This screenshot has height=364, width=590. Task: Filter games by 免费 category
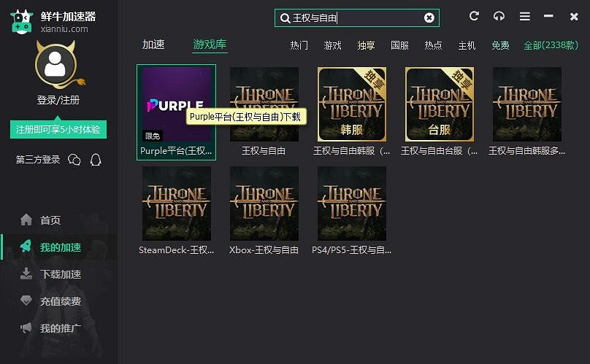click(500, 45)
